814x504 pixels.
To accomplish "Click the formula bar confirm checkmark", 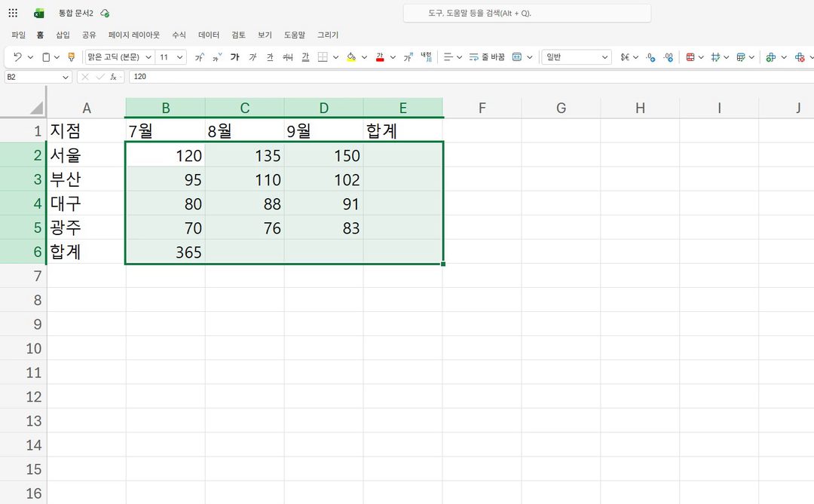I will pyautogui.click(x=100, y=77).
